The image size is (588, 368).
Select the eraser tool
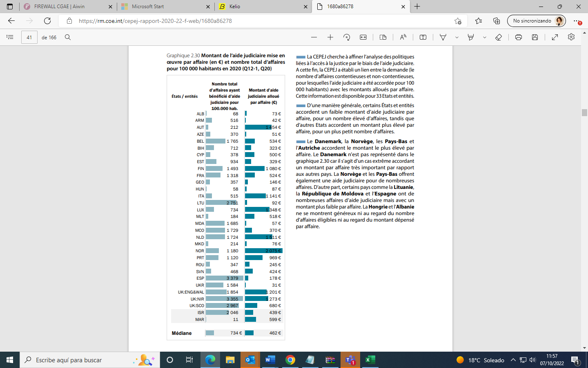[499, 37]
